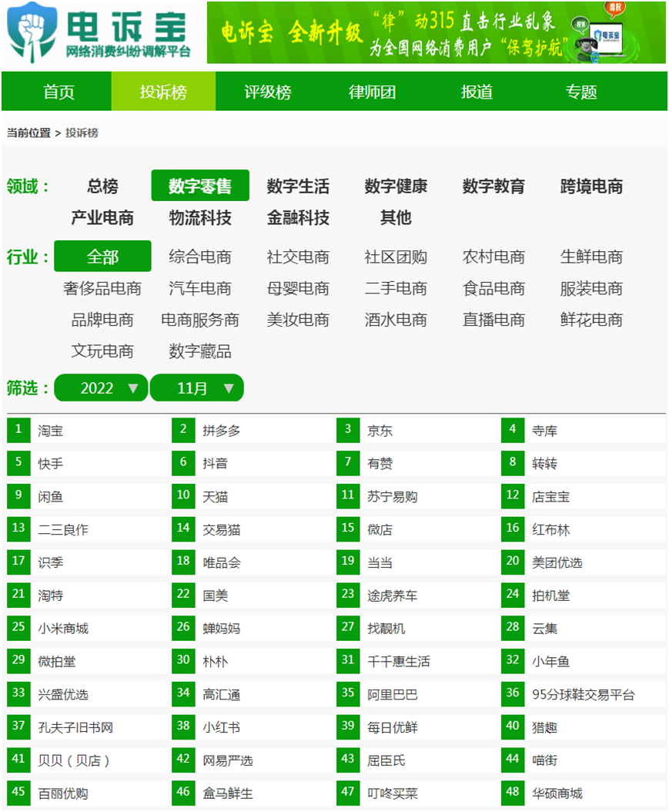The width and height of the screenshot is (669, 812).
Task: Filter by 品牌电商 industry
Action: tap(102, 320)
